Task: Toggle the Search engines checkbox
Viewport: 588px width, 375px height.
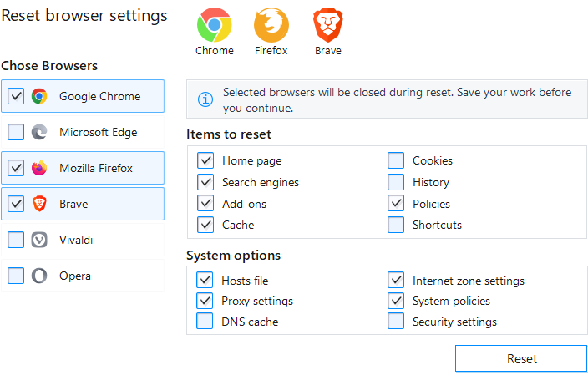Action: 205,182
